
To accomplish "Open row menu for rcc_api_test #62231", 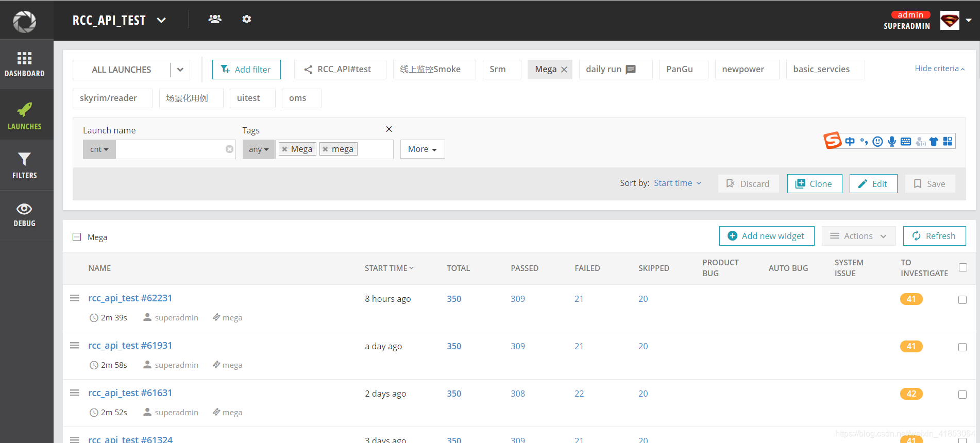I will pos(75,298).
